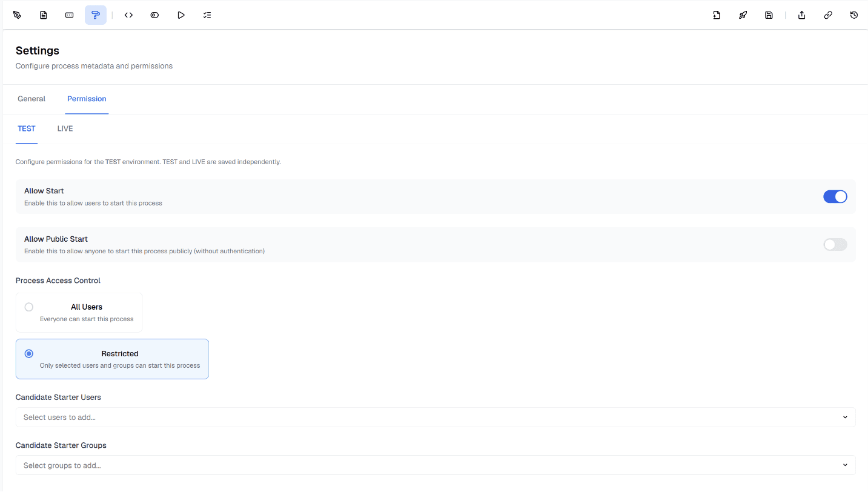The image size is (868, 492).
Task: Click the play triangle run icon
Action: pos(181,15)
